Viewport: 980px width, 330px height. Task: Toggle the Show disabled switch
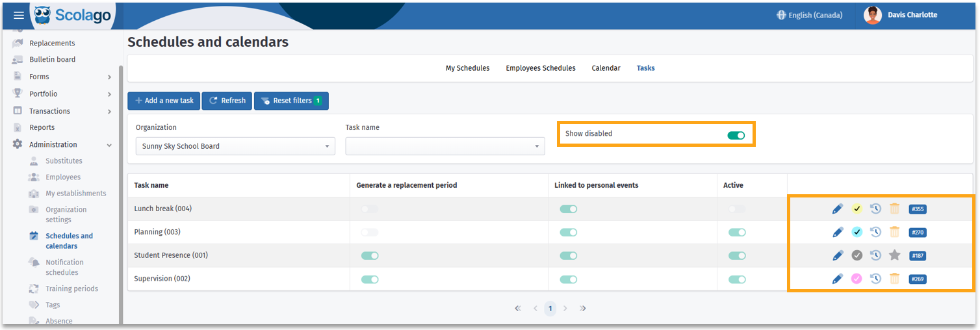point(736,135)
